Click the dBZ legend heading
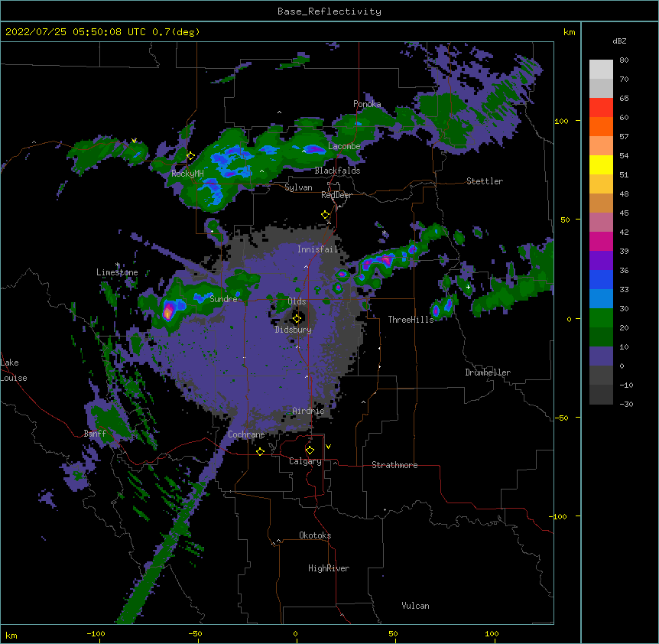This screenshot has width=659, height=644. pyautogui.click(x=619, y=41)
